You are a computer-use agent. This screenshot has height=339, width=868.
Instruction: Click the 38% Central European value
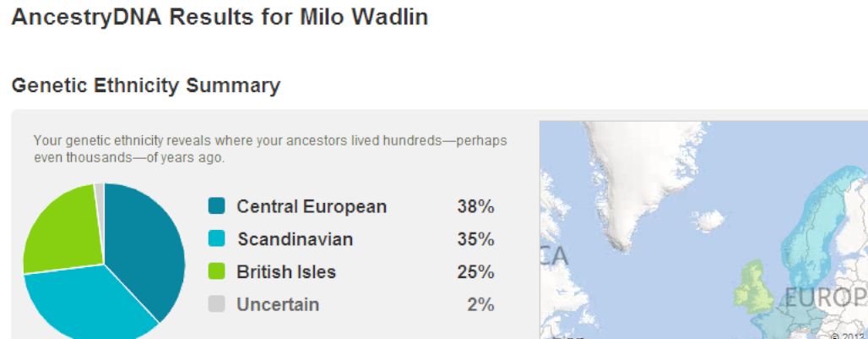(475, 206)
